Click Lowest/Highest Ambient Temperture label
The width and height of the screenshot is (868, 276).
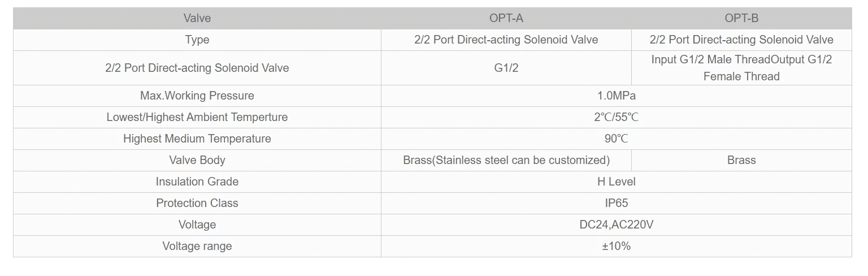coord(197,117)
